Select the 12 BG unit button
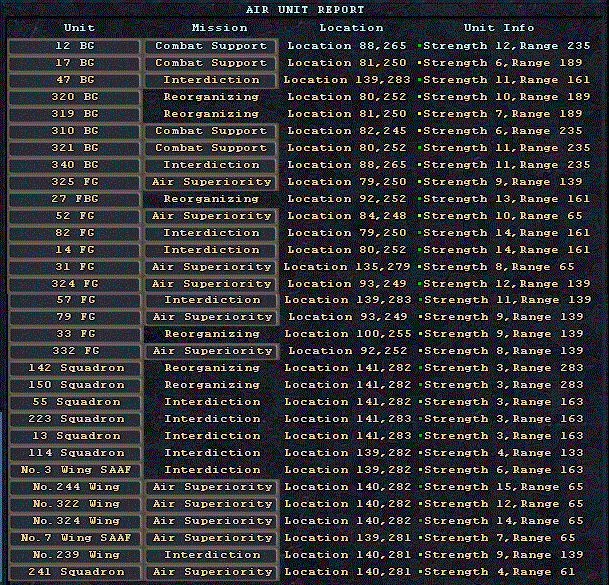This screenshot has width=609, height=585. click(x=74, y=46)
